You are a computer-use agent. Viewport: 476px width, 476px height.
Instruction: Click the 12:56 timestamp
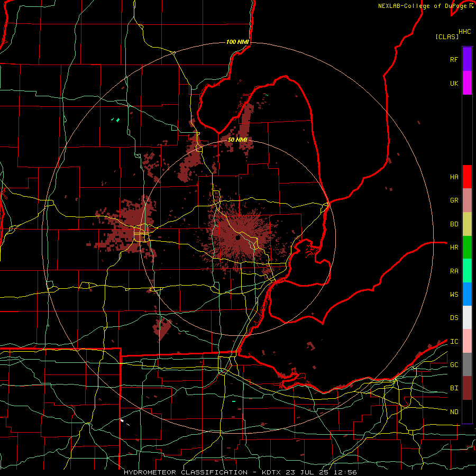346,472
